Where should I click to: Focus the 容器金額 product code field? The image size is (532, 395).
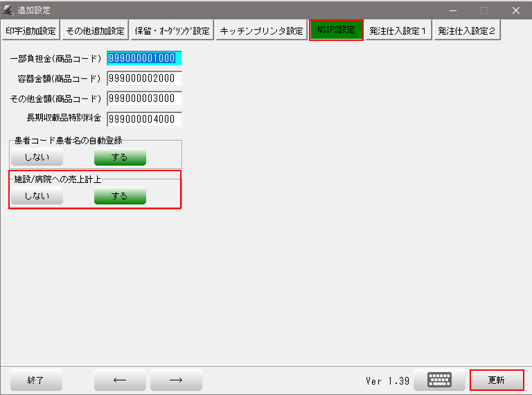click(144, 78)
